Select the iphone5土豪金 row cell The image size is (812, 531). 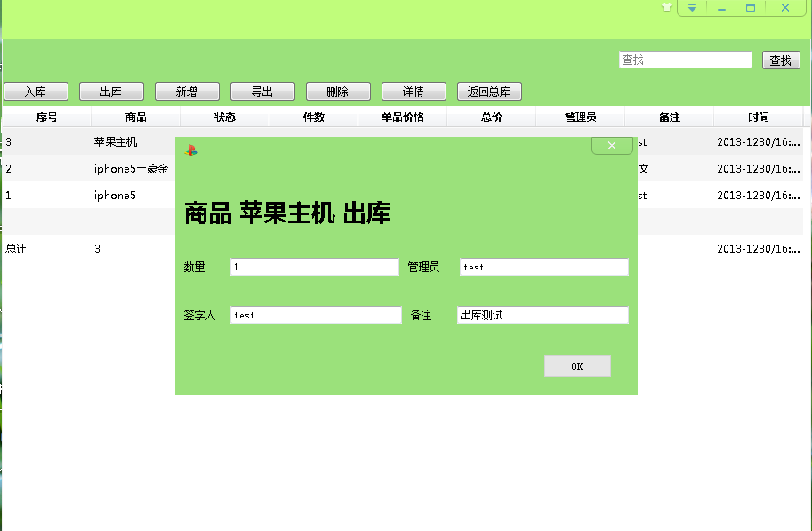point(131,169)
